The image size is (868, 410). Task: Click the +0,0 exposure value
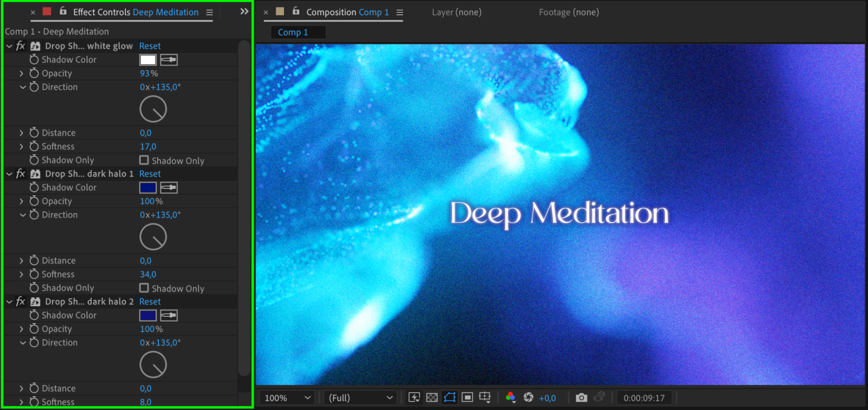(x=547, y=398)
